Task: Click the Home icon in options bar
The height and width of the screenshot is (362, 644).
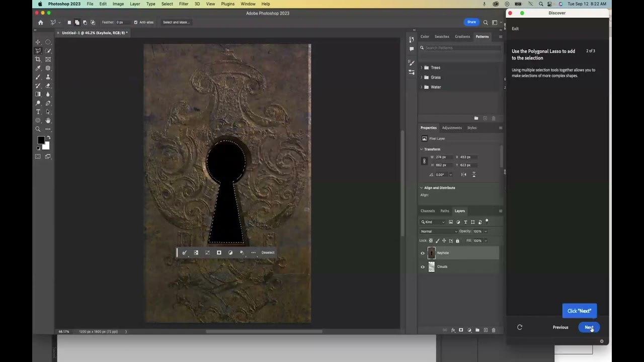Action: point(41,22)
